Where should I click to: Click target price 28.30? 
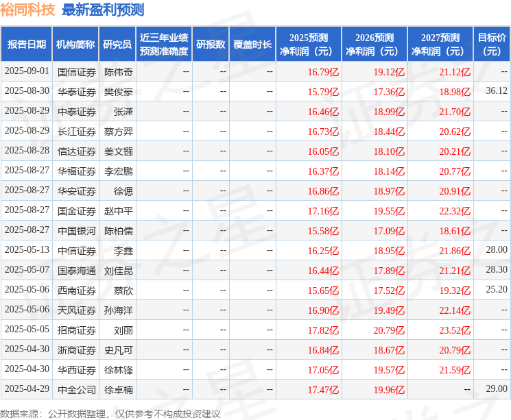497,269
